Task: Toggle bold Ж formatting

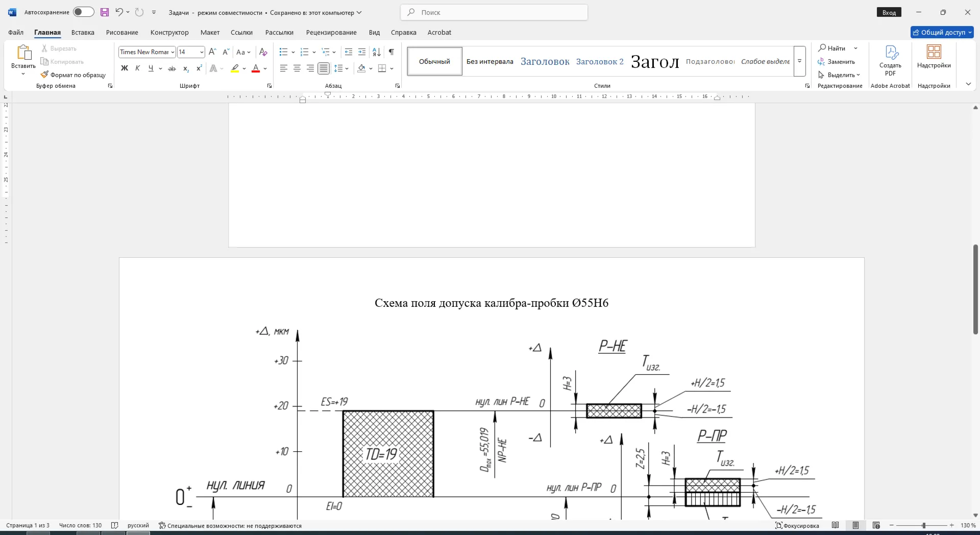Action: tap(125, 68)
